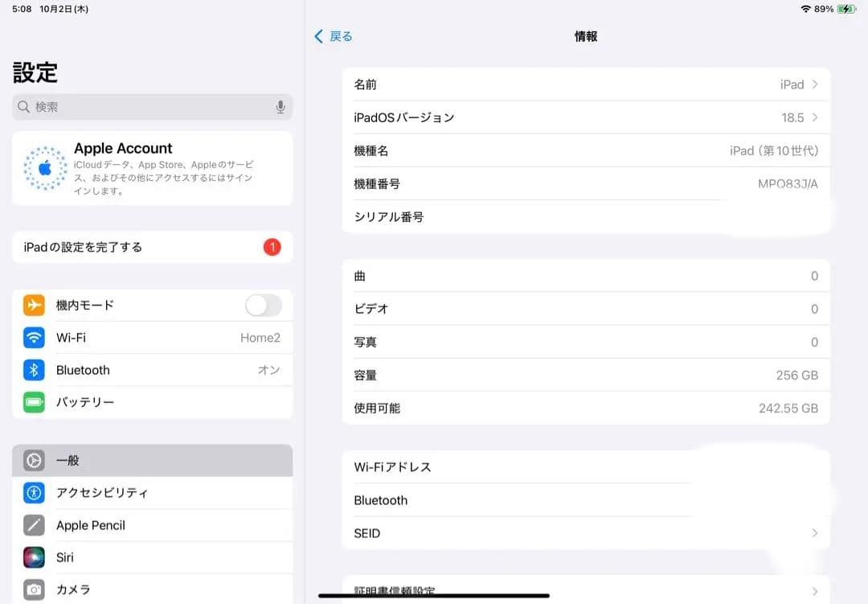This screenshot has height=604, width=868.
Task: Open Battery settings via the battery icon
Action: point(33,402)
